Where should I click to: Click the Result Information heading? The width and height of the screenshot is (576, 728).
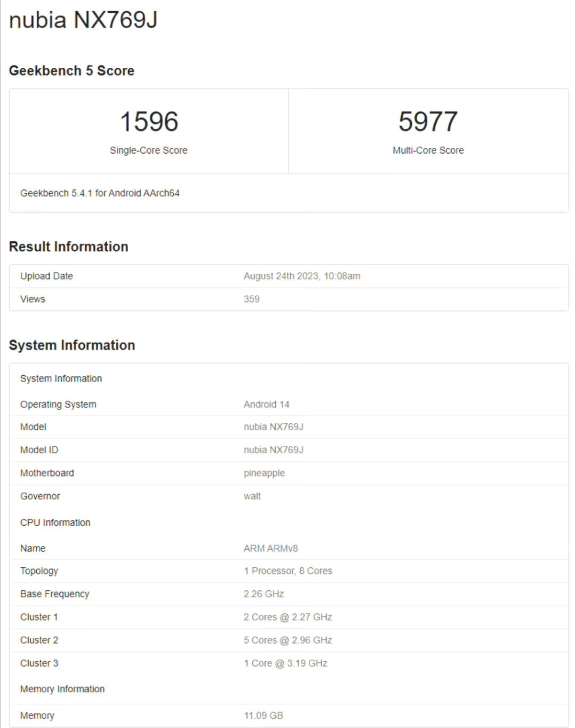[x=69, y=247]
